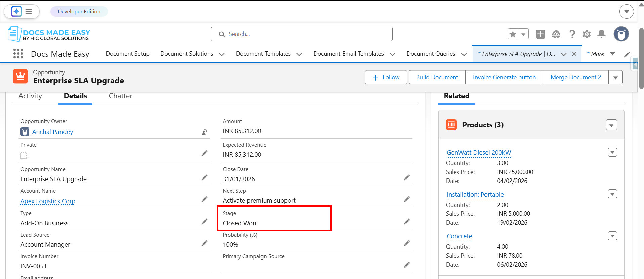Click the user profile avatar
This screenshot has width=644, height=279.
click(621, 34)
